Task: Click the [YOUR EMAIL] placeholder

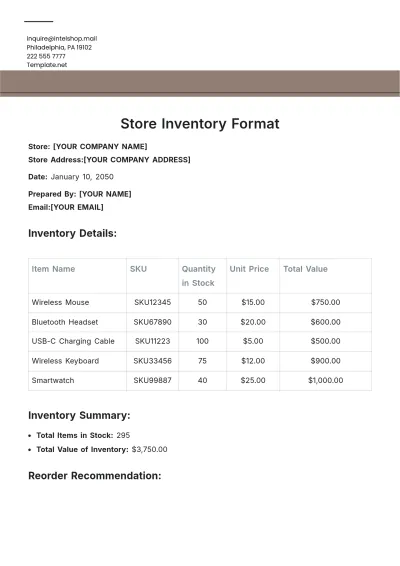Action: click(x=77, y=207)
